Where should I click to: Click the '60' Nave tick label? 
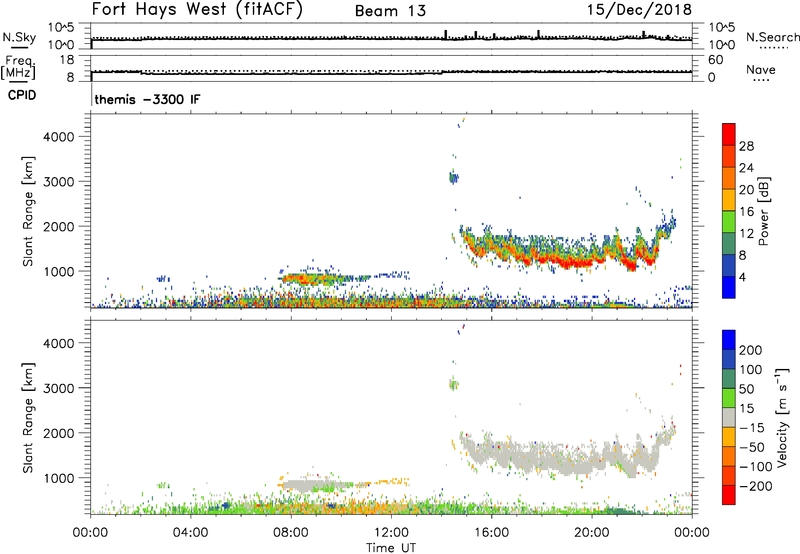click(x=715, y=60)
